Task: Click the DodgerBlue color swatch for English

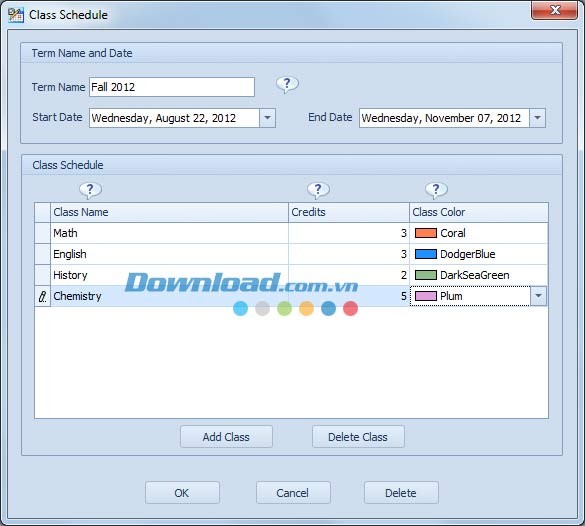Action: click(425, 254)
